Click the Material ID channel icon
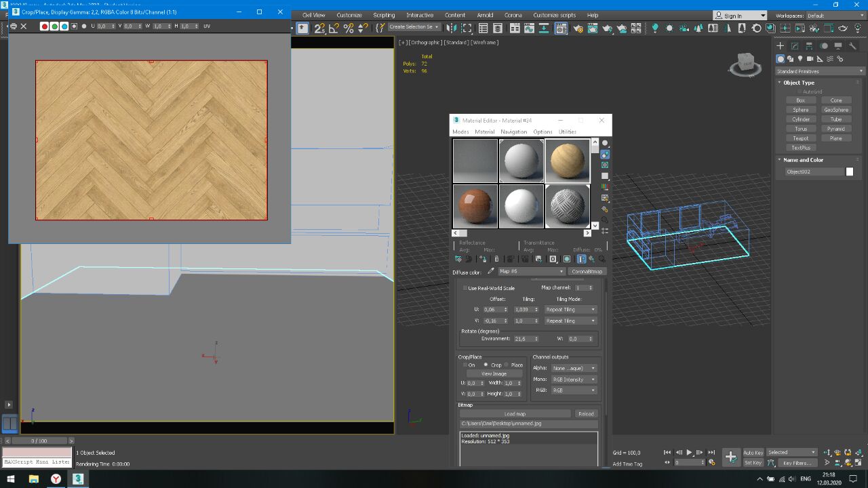 [553, 259]
